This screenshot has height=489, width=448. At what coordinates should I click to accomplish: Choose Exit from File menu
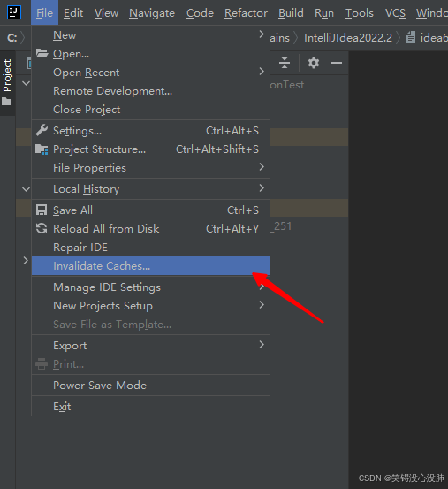(x=150, y=407)
